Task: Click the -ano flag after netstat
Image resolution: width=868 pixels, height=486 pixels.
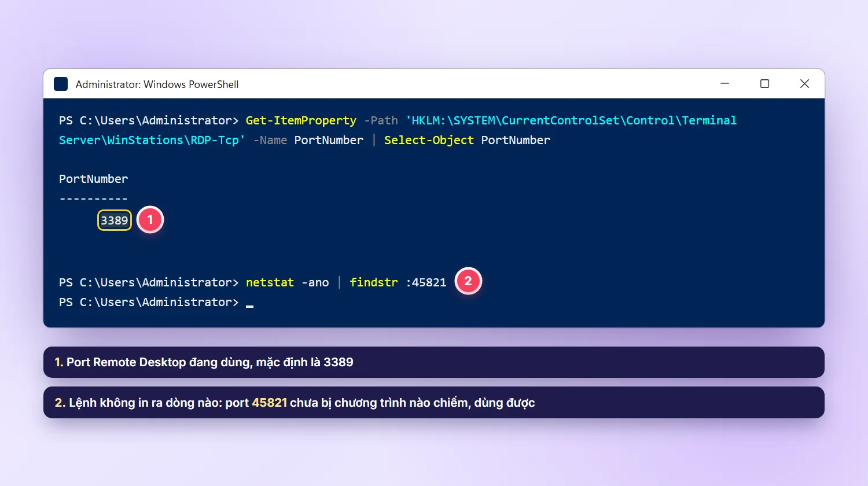Action: tap(315, 282)
